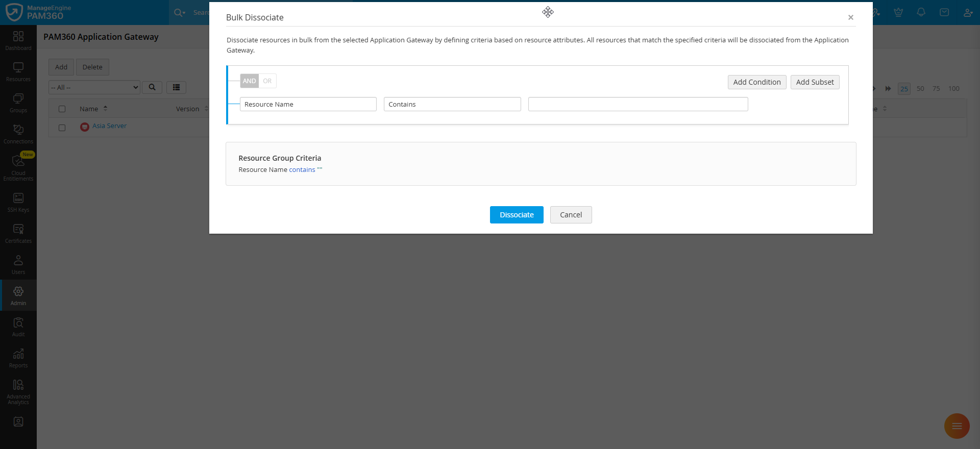
Task: Click the Asia Server red gateway icon
Action: point(85,127)
